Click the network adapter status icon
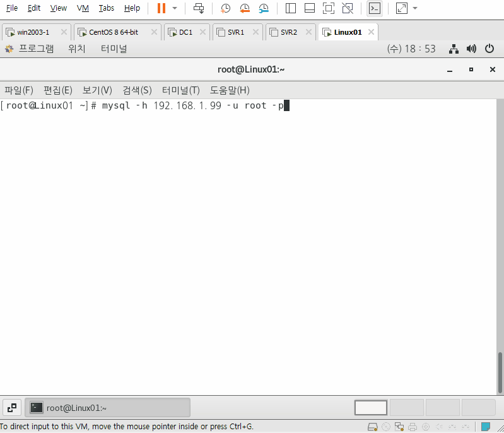This screenshot has height=433, width=504. click(399, 427)
